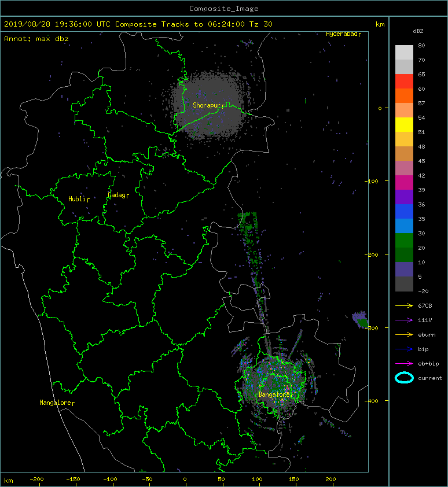Click the 'bip' legend text
This screenshot has height=487, width=448.
pyautogui.click(x=424, y=349)
